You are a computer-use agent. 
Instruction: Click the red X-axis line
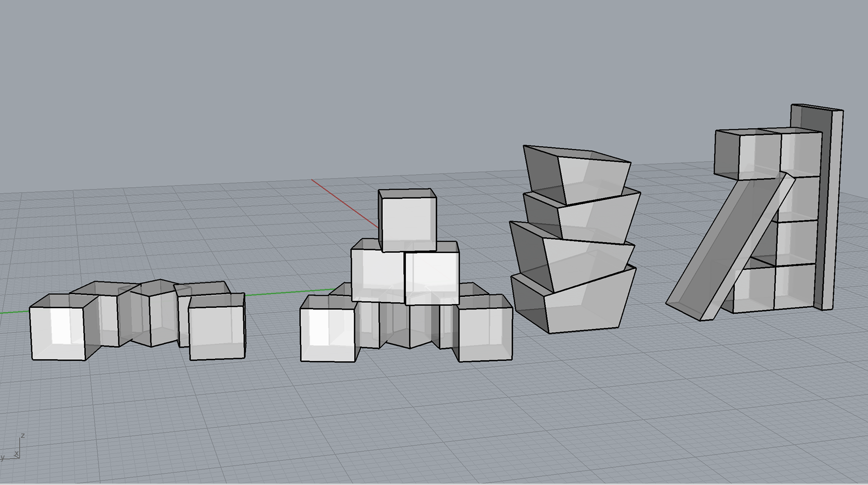pyautogui.click(x=344, y=203)
